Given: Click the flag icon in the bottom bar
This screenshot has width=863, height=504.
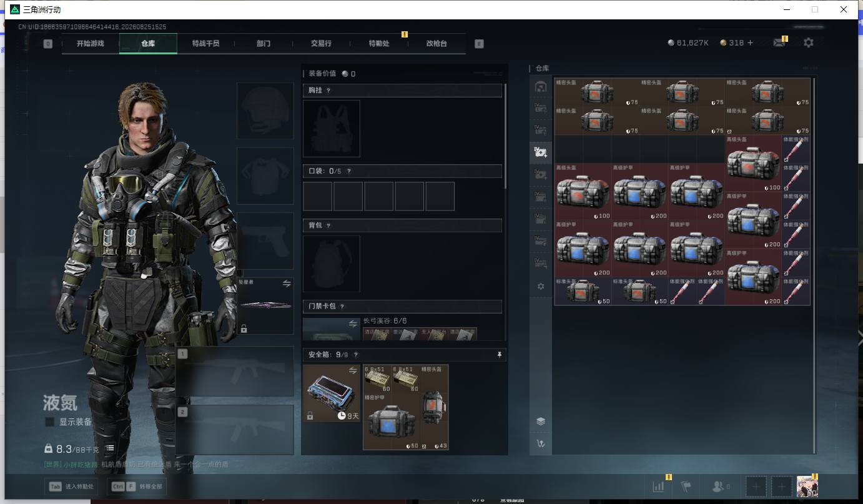Looking at the screenshot, I should [686, 487].
